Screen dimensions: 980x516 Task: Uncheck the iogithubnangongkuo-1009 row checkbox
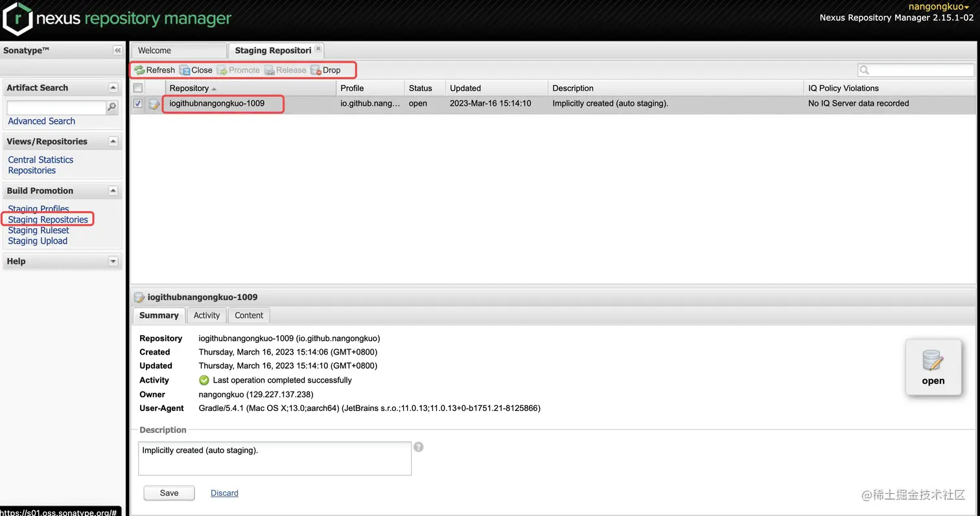tap(137, 103)
